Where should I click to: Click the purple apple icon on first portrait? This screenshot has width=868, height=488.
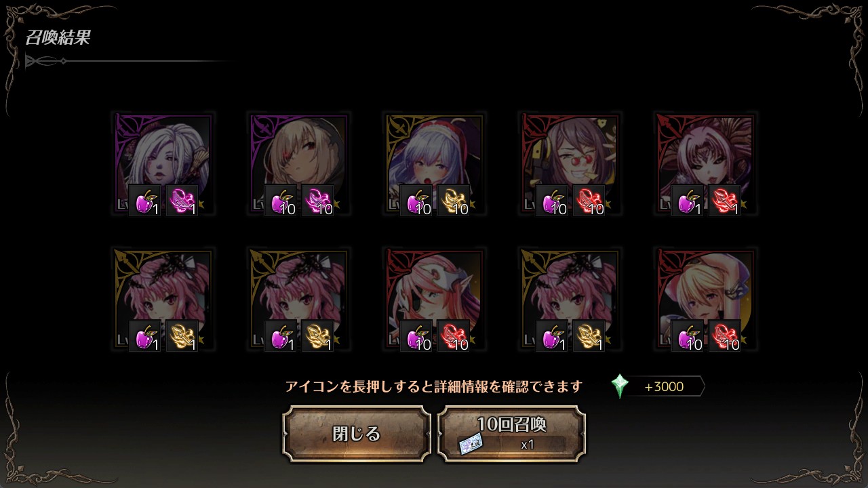pyautogui.click(x=144, y=201)
